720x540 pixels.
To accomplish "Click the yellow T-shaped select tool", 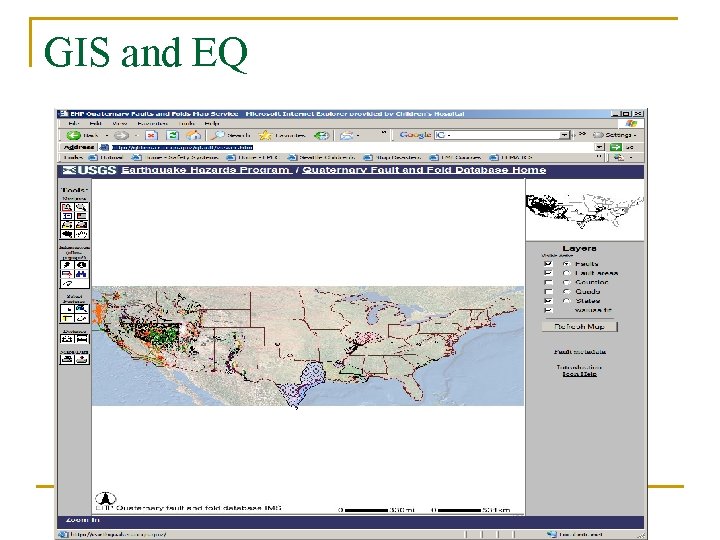I will [67, 318].
